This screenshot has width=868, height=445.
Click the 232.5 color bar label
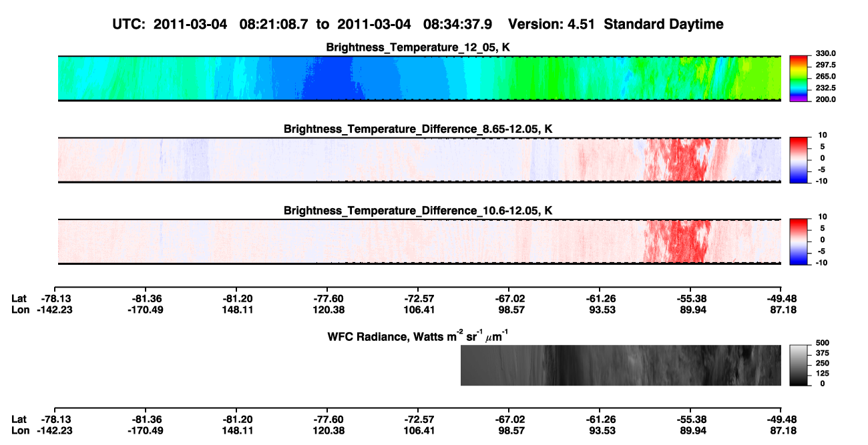826,87
